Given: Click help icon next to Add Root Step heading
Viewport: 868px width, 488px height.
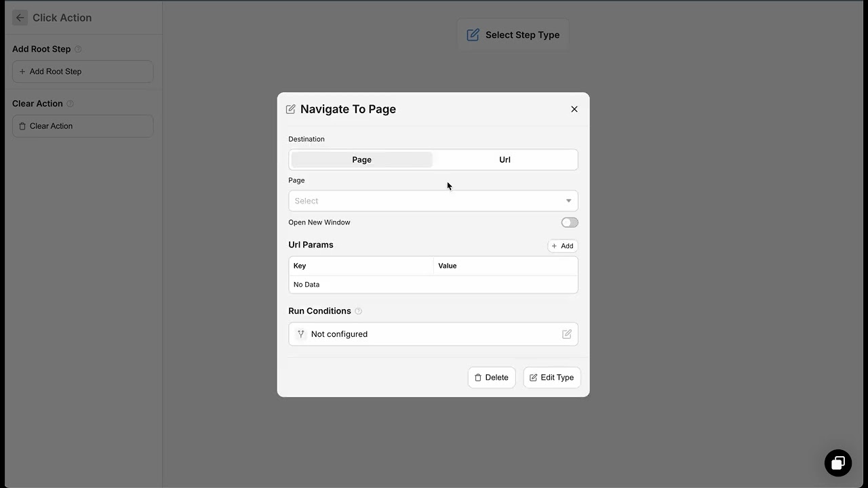Looking at the screenshot, I should (78, 49).
